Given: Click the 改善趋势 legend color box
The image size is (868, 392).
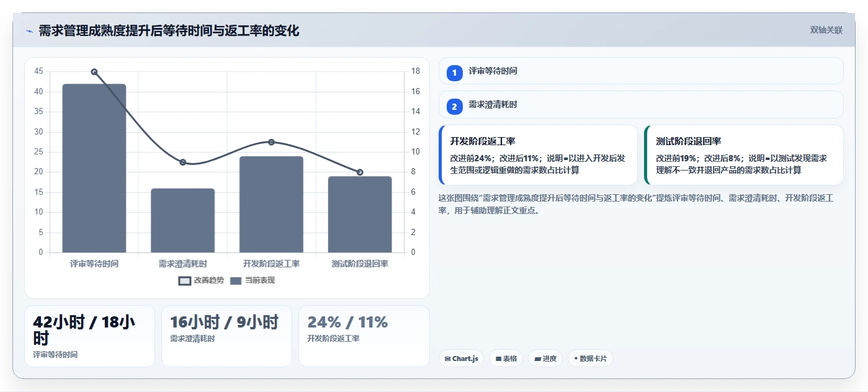Looking at the screenshot, I should pos(184,281).
